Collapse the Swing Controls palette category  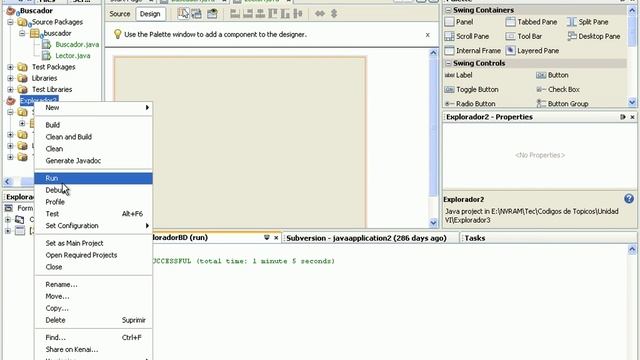448,63
